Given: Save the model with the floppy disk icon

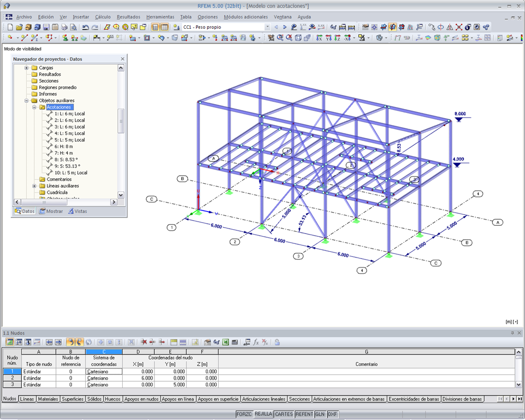Looking at the screenshot, I should 46,27.
